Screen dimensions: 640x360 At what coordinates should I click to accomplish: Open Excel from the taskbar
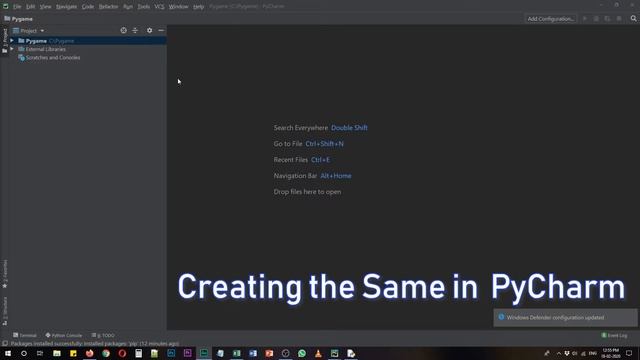(236, 353)
